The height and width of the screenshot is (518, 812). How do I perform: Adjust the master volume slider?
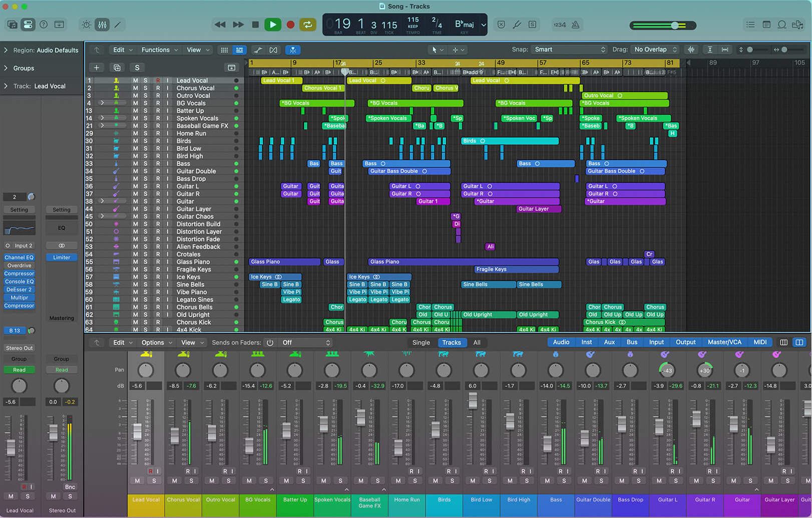point(675,25)
